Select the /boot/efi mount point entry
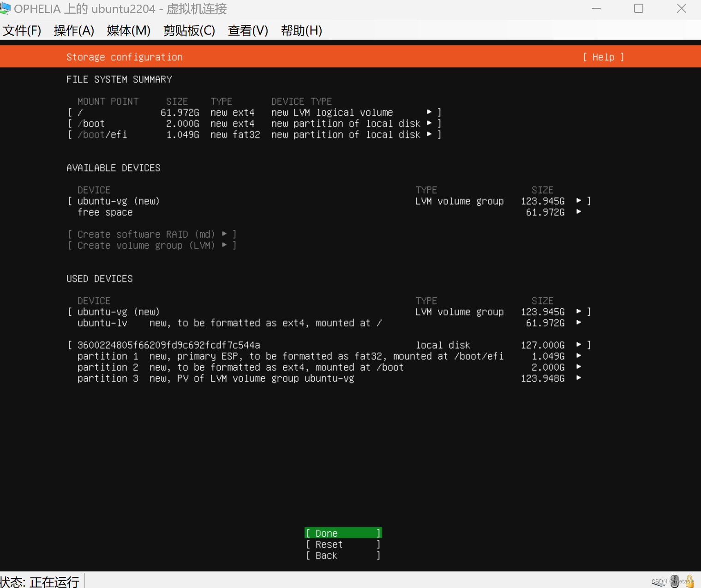This screenshot has width=701, height=588. point(255,134)
